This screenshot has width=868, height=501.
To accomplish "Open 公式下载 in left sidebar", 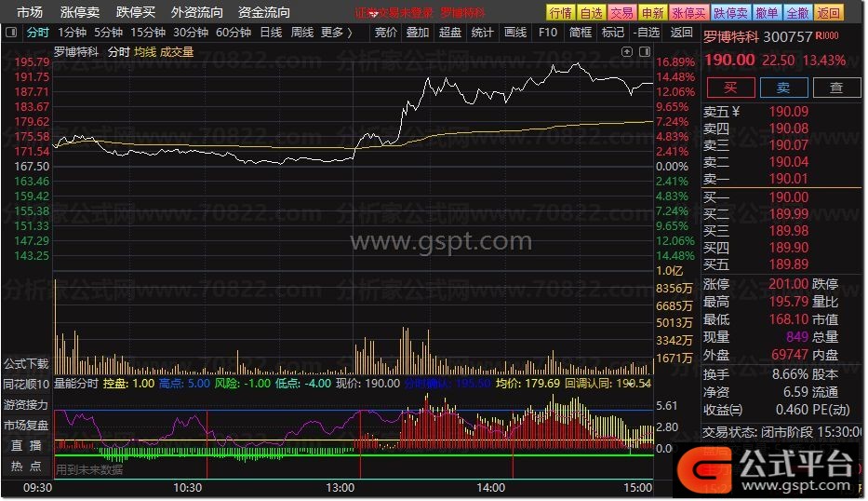I will pyautogui.click(x=26, y=364).
